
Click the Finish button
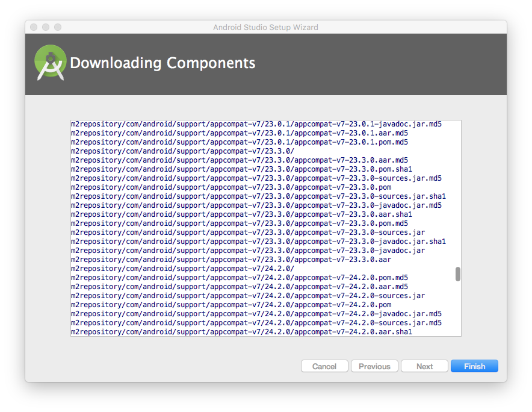pos(474,366)
